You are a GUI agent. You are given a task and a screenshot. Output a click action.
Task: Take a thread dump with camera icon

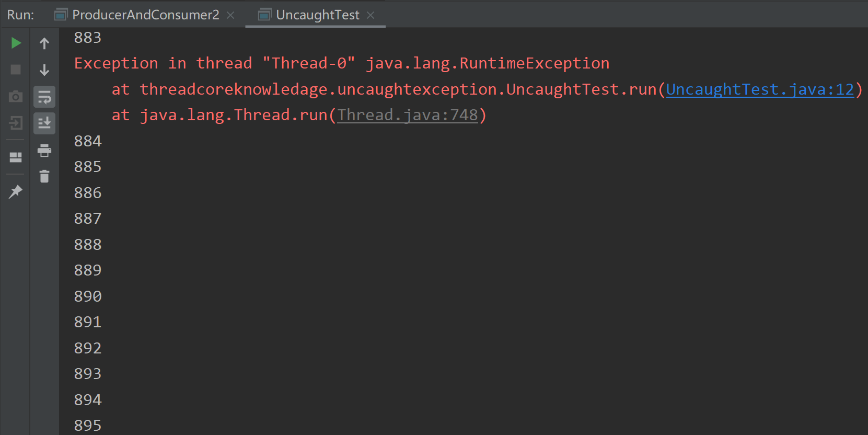click(16, 96)
